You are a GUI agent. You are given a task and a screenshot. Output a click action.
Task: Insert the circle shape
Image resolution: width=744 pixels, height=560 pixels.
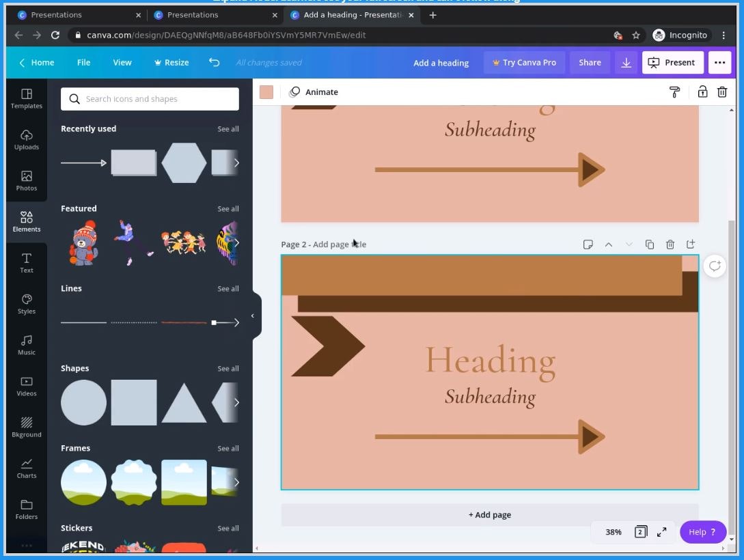tap(83, 402)
